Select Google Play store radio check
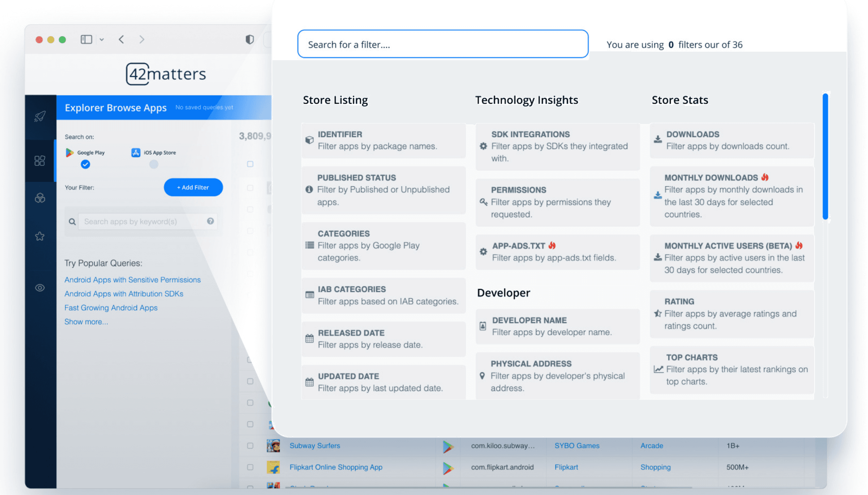Viewport: 868px width, 495px height. (x=85, y=165)
